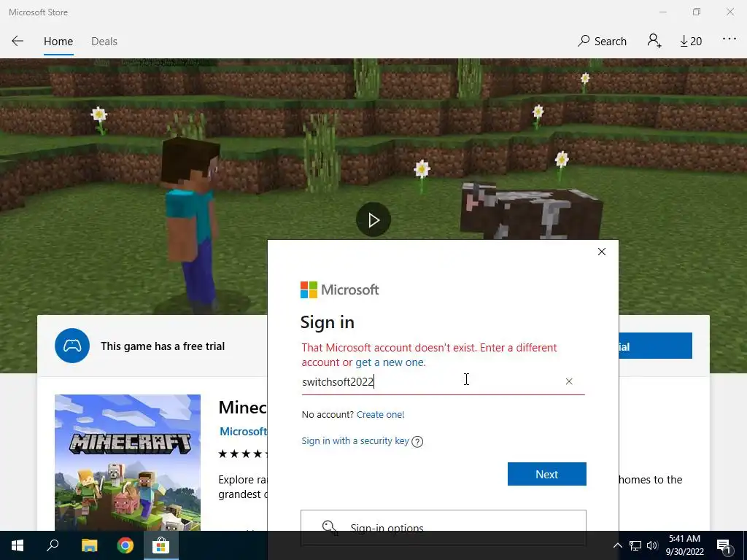Click the game controller free trial icon
Screen dimensions: 747x560
click(x=72, y=346)
